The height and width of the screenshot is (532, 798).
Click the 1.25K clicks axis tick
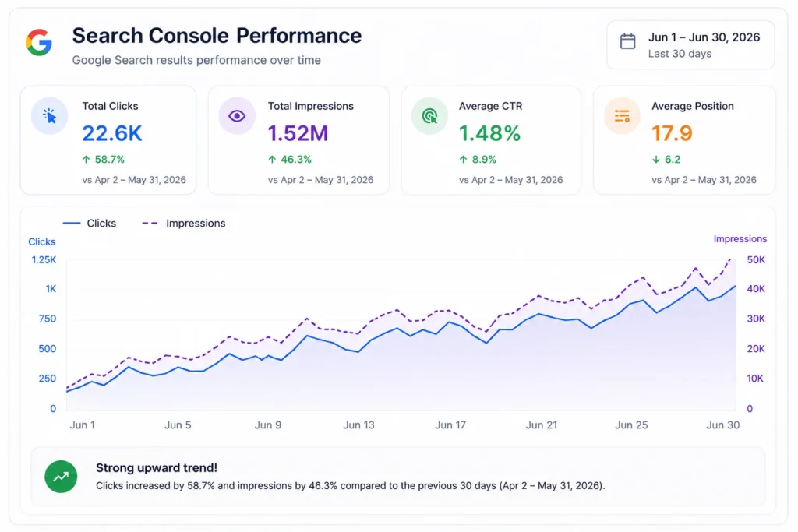pos(44,260)
